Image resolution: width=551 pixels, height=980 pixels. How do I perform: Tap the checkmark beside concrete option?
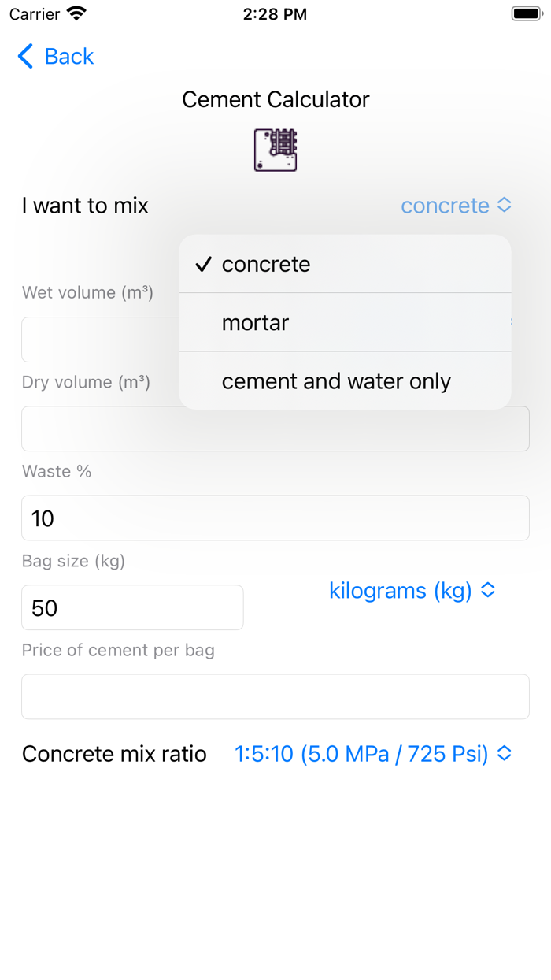(x=203, y=264)
